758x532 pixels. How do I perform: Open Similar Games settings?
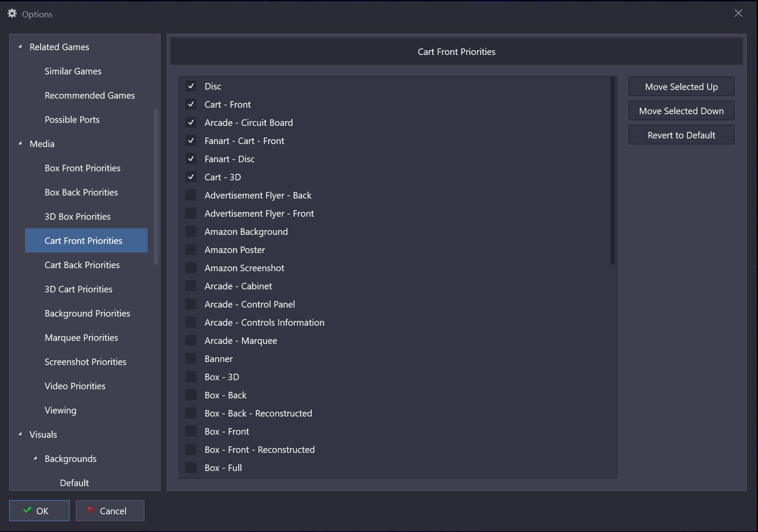click(x=73, y=71)
